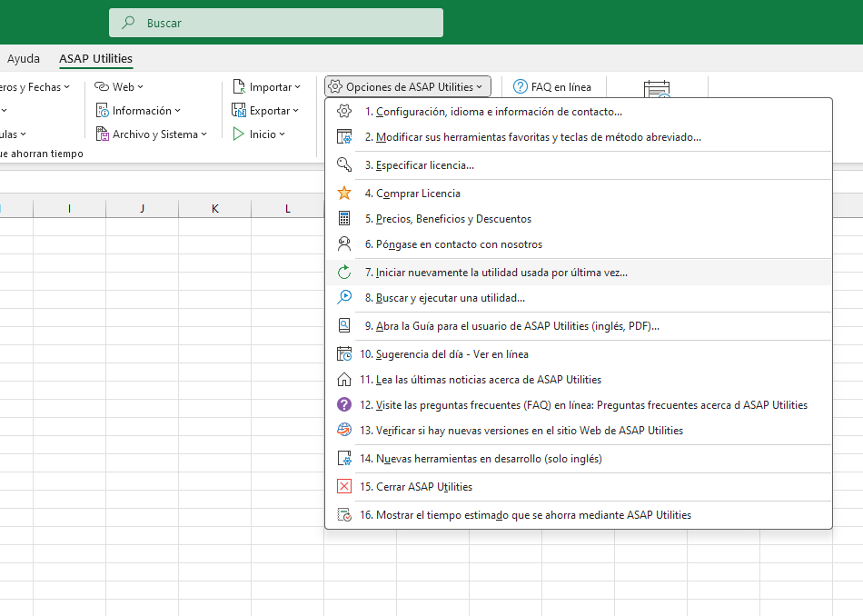
Task: Select column I header
Action: [x=69, y=208]
